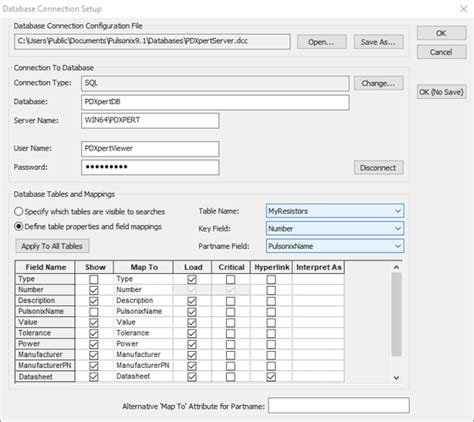Click the OK button
The image size is (474, 422).
441,33
